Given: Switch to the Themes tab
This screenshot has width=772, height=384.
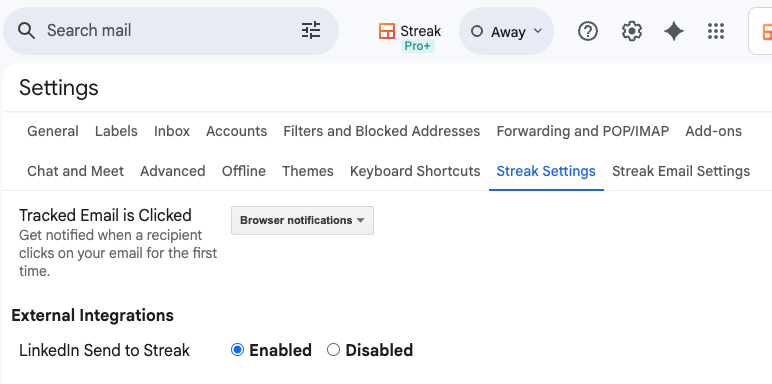Looking at the screenshot, I should point(308,171).
